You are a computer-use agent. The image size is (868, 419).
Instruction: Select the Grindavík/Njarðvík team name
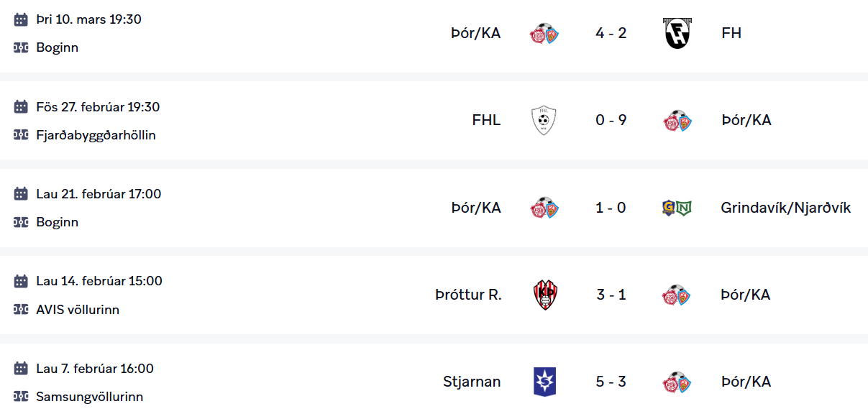(x=785, y=208)
